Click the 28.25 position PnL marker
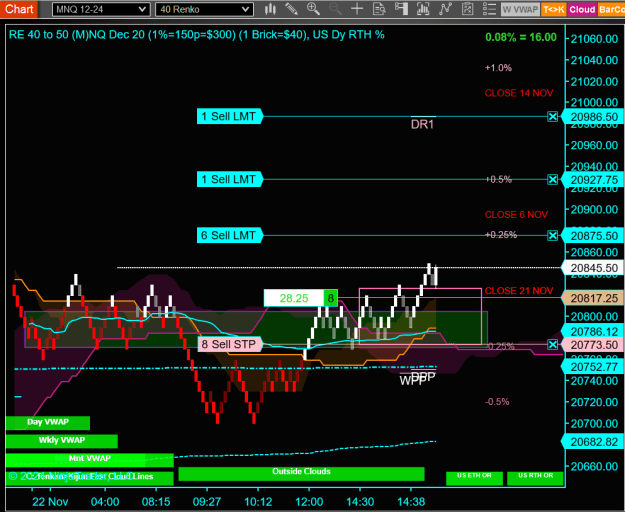 [294, 298]
